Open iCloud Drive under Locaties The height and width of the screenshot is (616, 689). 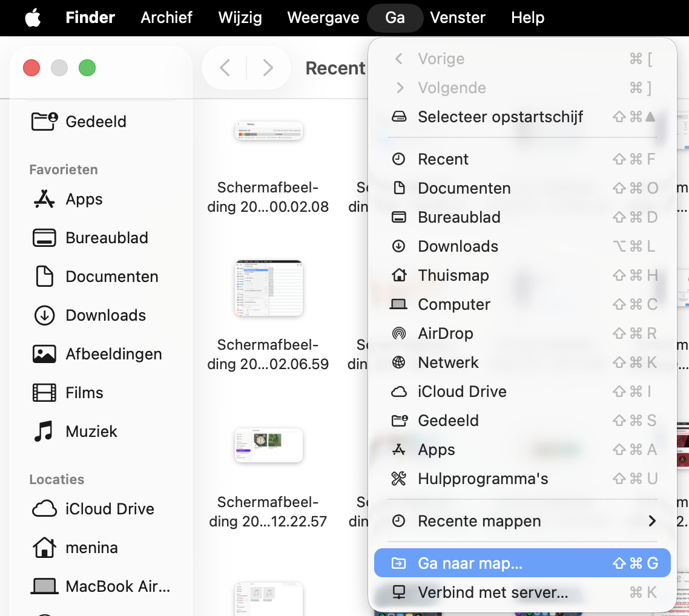tap(109, 509)
